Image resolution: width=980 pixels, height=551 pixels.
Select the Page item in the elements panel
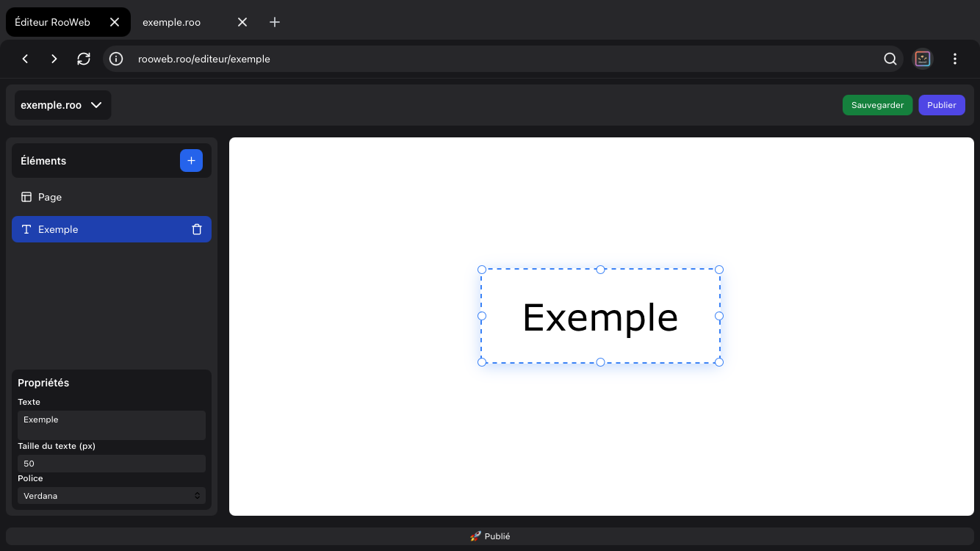51,197
